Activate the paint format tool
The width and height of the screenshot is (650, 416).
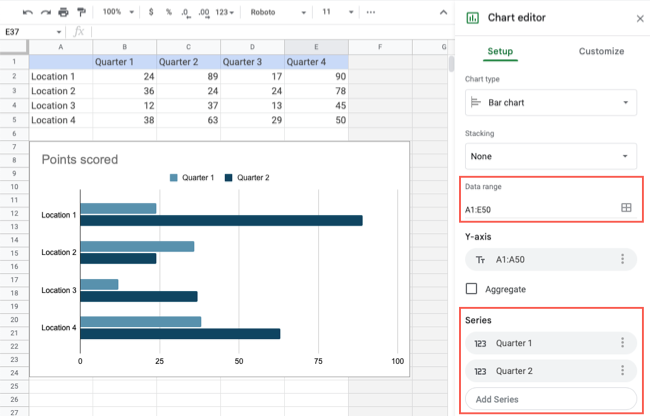pyautogui.click(x=82, y=12)
